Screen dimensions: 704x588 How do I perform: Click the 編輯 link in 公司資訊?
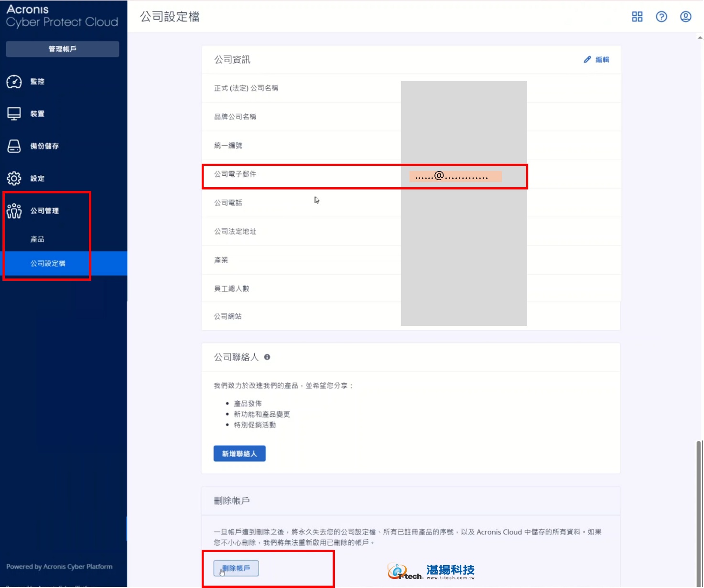click(602, 60)
